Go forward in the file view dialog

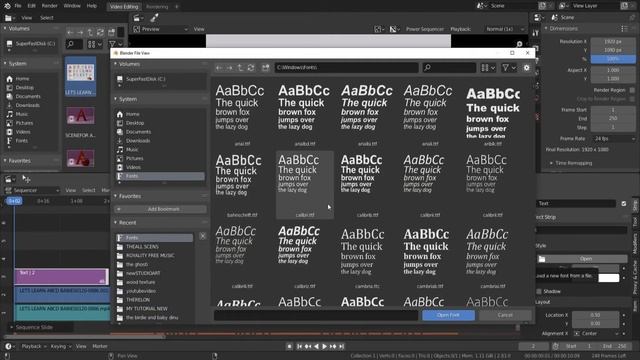230,68
